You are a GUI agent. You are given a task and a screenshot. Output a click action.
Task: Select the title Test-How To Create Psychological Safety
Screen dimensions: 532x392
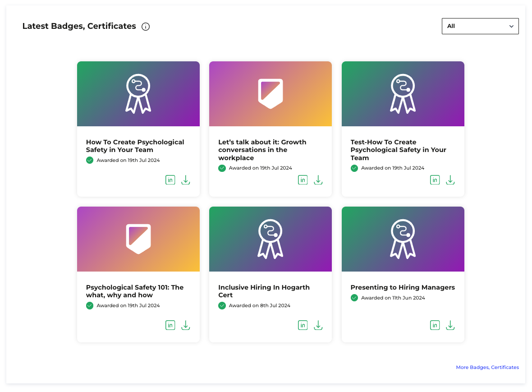pyautogui.click(x=398, y=150)
